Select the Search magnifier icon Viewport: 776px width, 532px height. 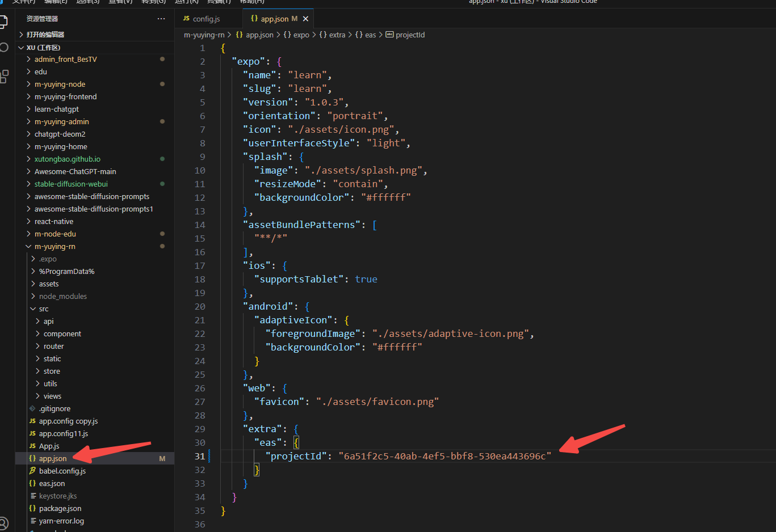[5, 48]
